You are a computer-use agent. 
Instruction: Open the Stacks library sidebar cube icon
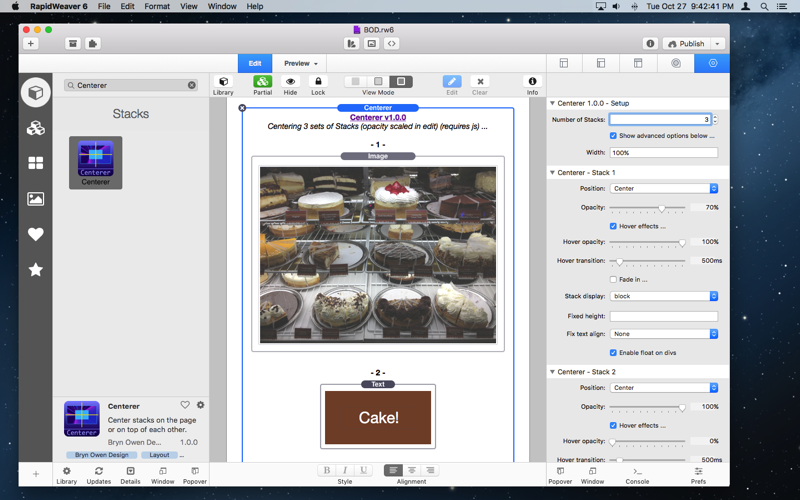(x=35, y=92)
